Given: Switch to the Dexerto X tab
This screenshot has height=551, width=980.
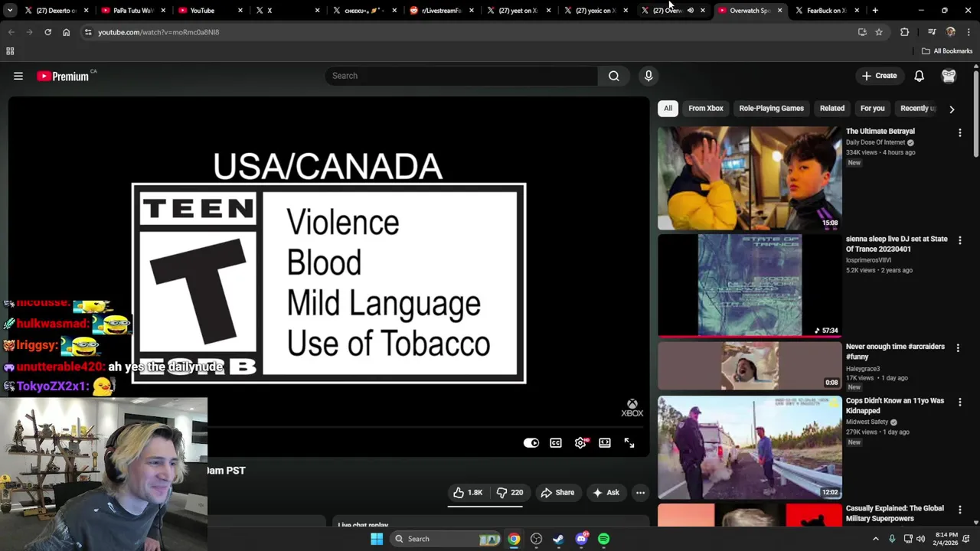Looking at the screenshot, I should click(x=56, y=11).
